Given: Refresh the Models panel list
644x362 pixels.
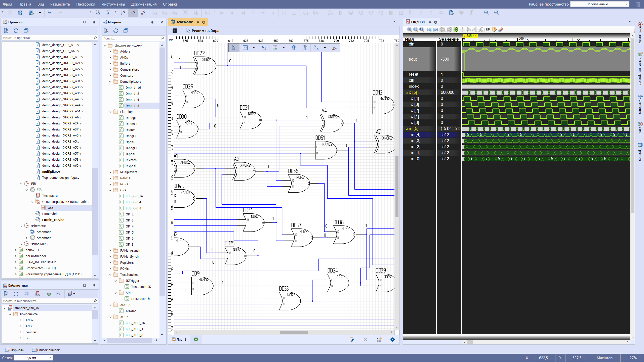Looking at the screenshot, I should pos(116,31).
